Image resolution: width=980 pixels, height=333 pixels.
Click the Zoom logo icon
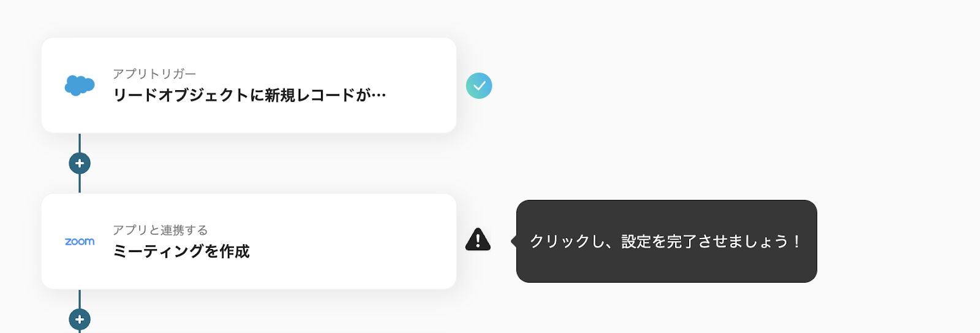tap(80, 242)
